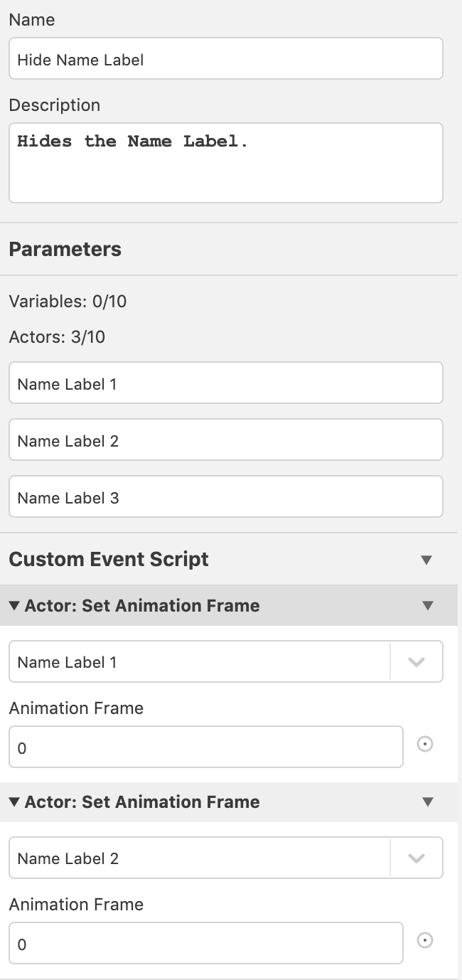Focus second event's Animation Frame number field
The height and width of the screenshot is (980, 462).
pyautogui.click(x=206, y=944)
